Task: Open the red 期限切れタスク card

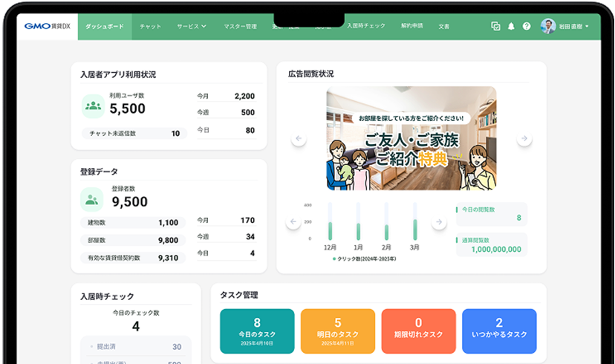Action: [x=418, y=331]
